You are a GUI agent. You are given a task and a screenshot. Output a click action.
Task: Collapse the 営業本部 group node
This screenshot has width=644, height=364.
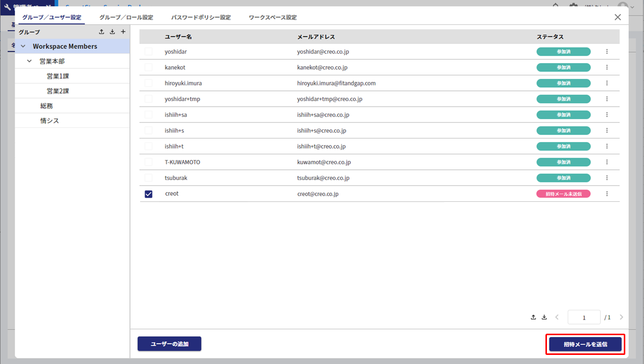click(30, 61)
